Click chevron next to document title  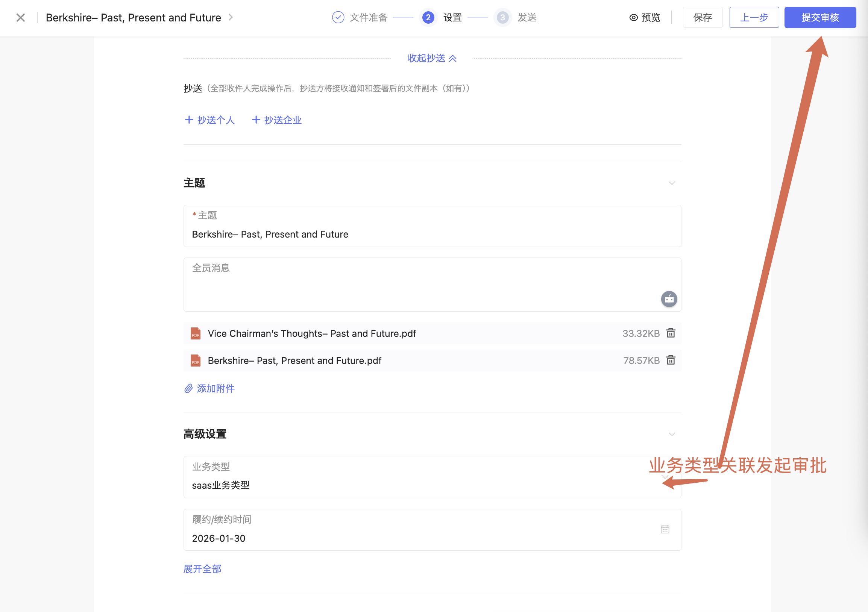click(231, 17)
